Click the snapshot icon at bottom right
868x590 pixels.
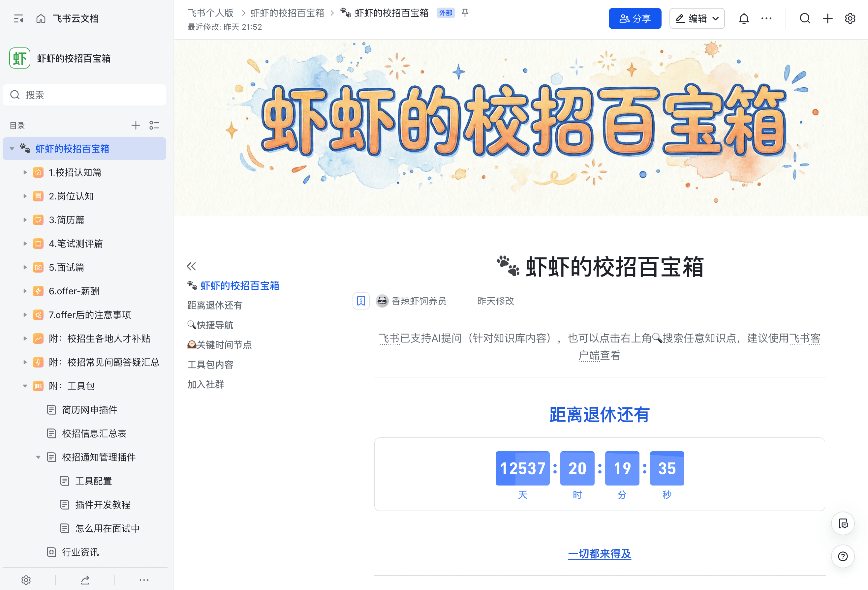pos(843,523)
